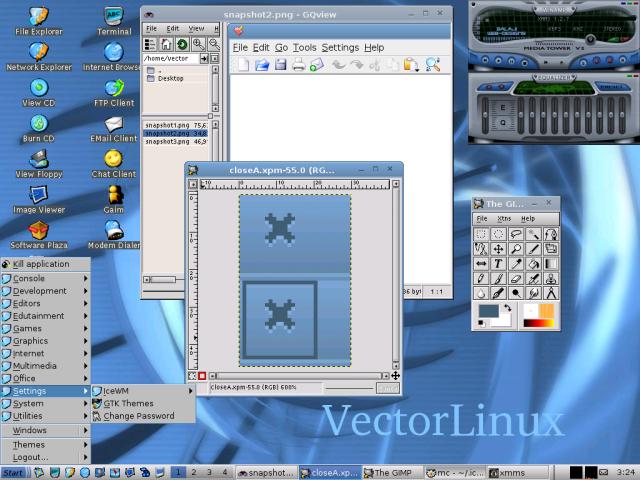The width and height of the screenshot is (640, 480).
Task: Swap foreground and background colors in GIMP
Action: (507, 309)
